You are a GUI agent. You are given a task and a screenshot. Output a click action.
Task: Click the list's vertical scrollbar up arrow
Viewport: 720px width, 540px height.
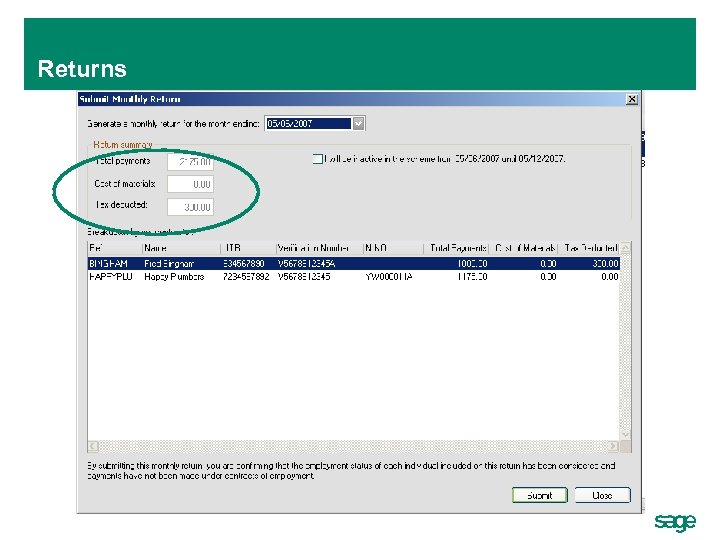click(x=625, y=248)
